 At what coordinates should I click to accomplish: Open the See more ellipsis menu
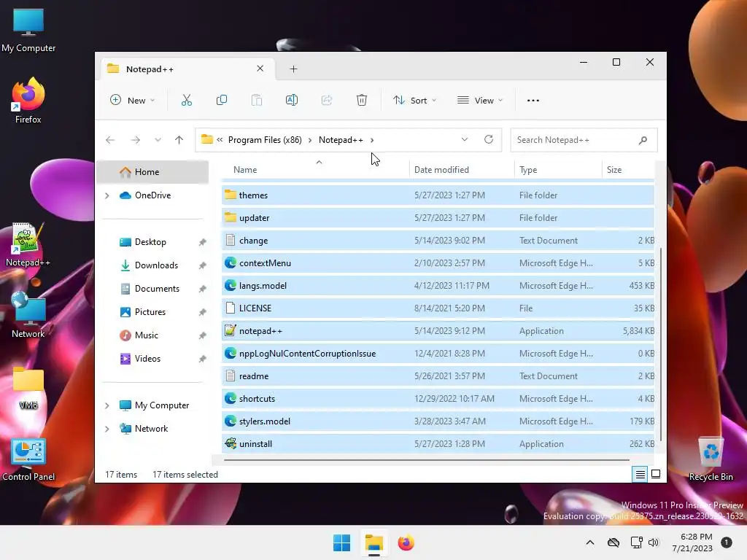(533, 101)
